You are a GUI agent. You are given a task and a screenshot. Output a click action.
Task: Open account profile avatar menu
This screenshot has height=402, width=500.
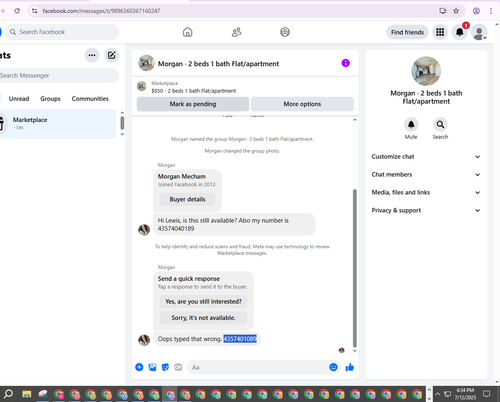(479, 32)
